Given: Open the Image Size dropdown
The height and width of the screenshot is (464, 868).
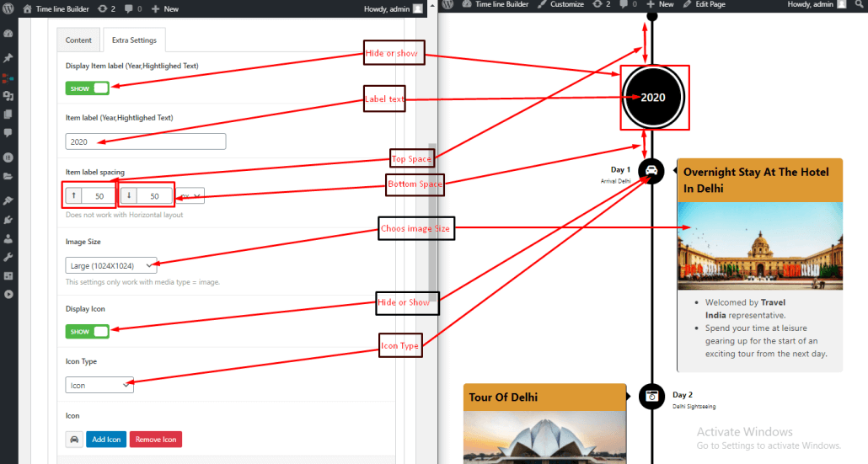Looking at the screenshot, I should pyautogui.click(x=111, y=266).
